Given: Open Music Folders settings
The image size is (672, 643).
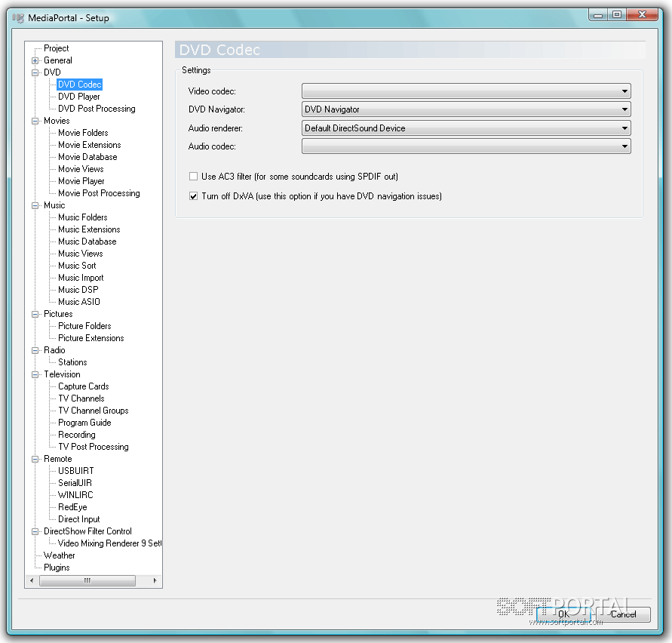Looking at the screenshot, I should click(83, 217).
